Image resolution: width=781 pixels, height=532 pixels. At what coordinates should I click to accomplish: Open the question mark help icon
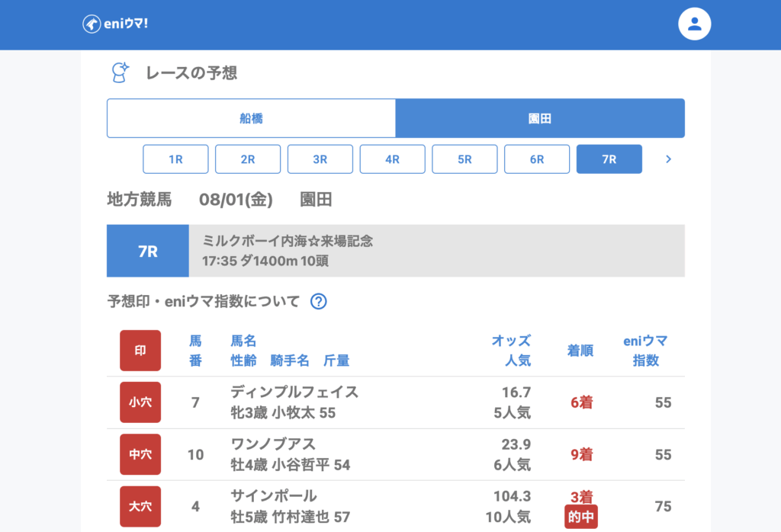[319, 301]
